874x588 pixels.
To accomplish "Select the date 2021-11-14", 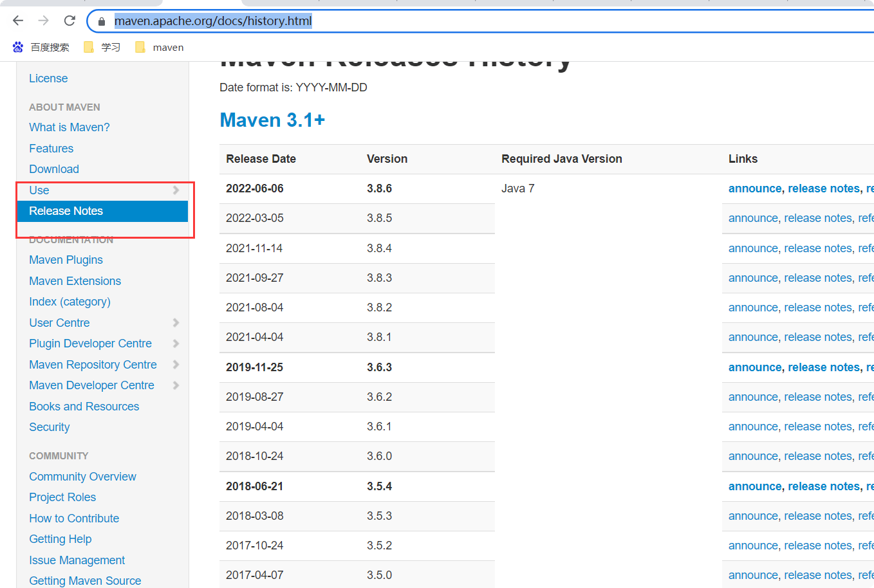I will (254, 248).
